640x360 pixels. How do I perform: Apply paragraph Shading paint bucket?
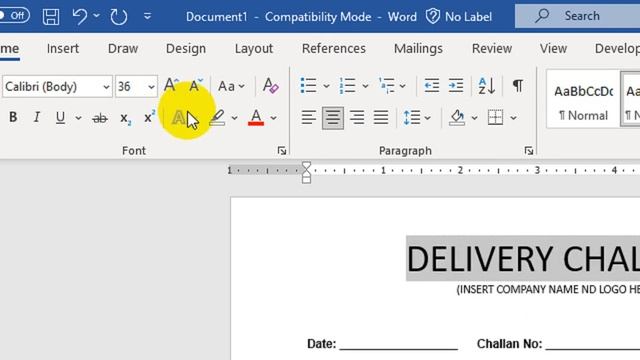(x=457, y=118)
